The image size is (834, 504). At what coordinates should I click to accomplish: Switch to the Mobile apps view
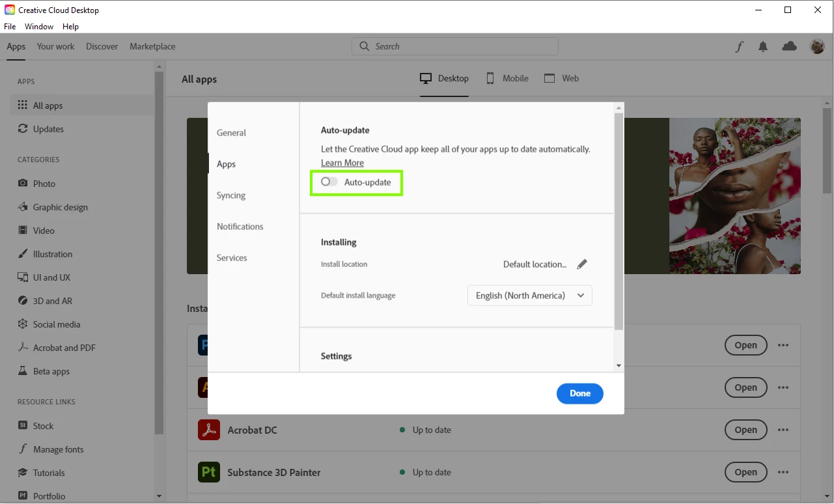tap(507, 78)
